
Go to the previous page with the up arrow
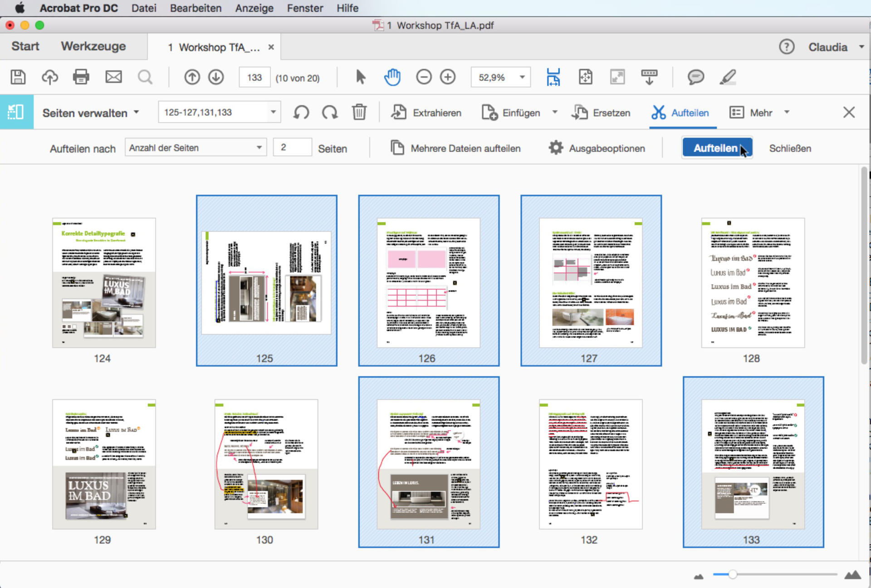tap(192, 77)
